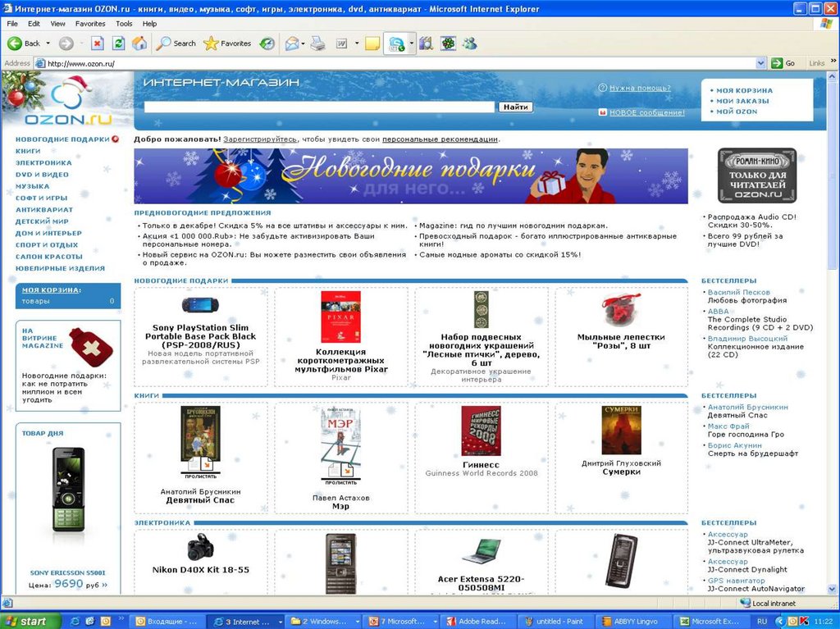Open the Back button history dropdown arrow
Viewport: 840px width, 629px height.
48,43
